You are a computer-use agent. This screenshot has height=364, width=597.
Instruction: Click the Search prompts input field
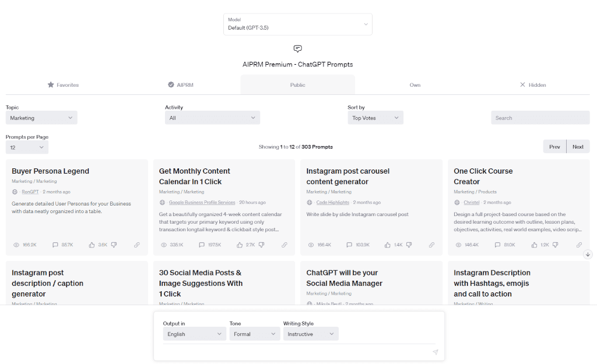540,118
